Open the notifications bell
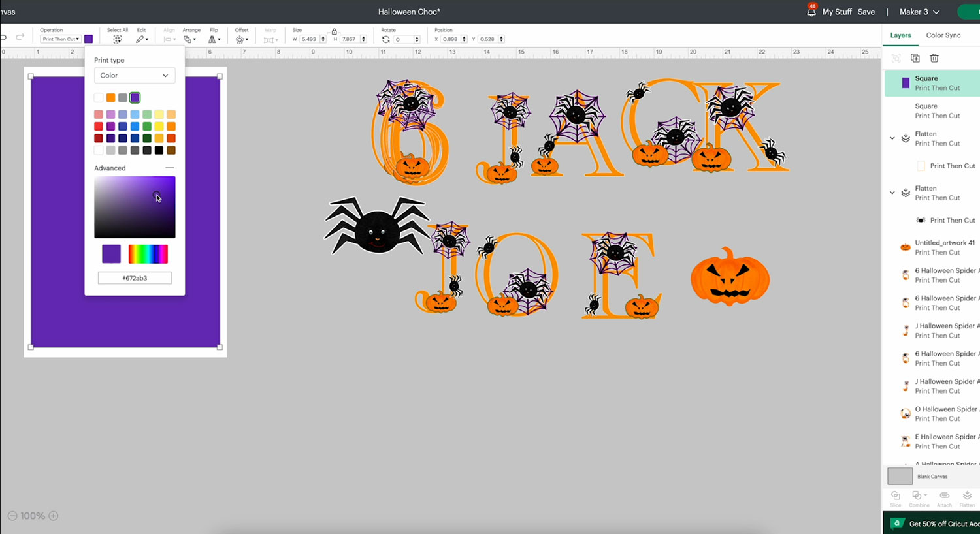The height and width of the screenshot is (534, 980). coord(811,12)
